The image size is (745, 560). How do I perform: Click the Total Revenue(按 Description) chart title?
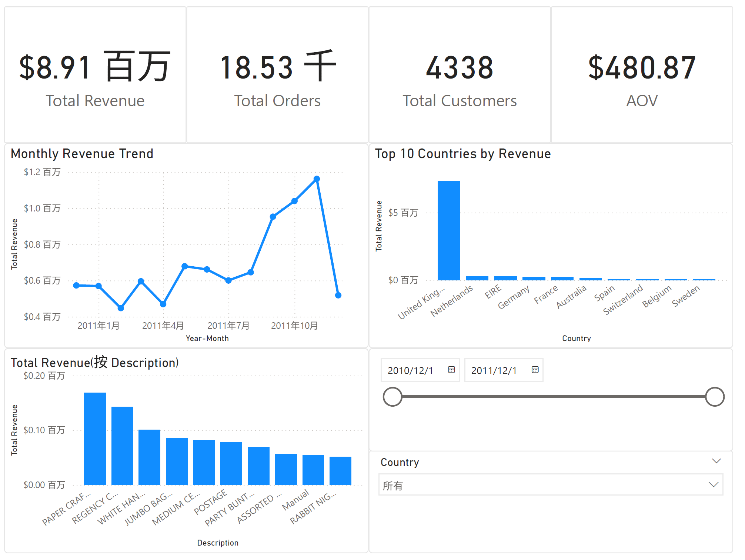click(x=95, y=362)
